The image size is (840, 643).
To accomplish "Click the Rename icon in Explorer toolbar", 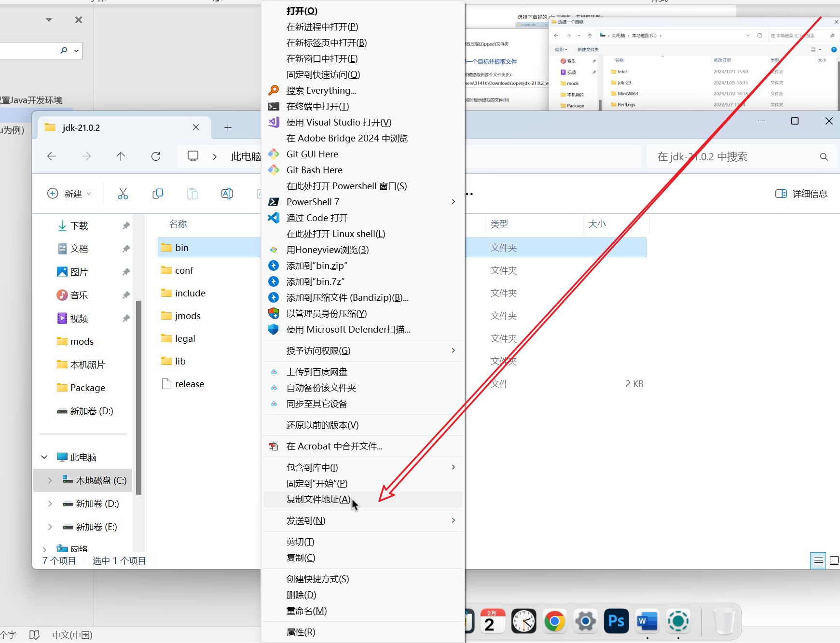I will 227,194.
